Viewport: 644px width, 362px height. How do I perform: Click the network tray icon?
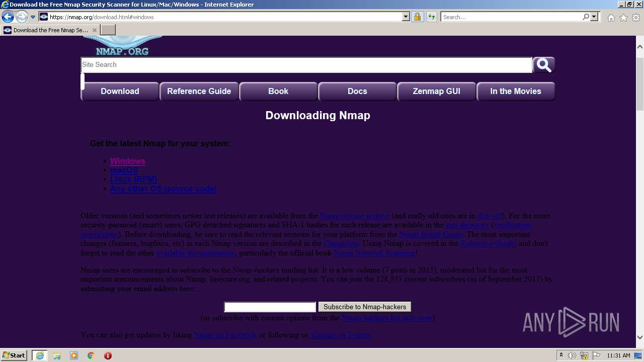584,355
